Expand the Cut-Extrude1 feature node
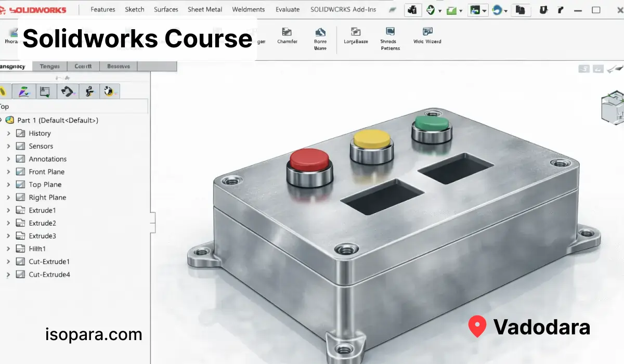This screenshot has width=624, height=364. [8, 262]
